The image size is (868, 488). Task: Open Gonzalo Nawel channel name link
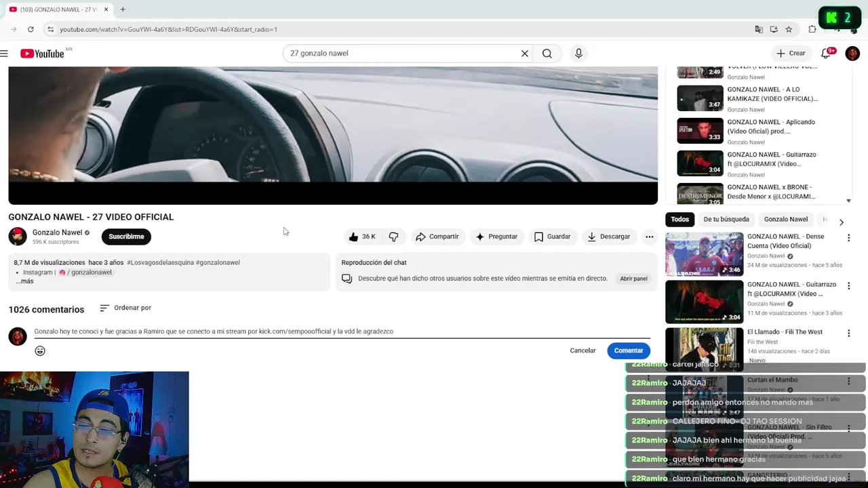57,232
